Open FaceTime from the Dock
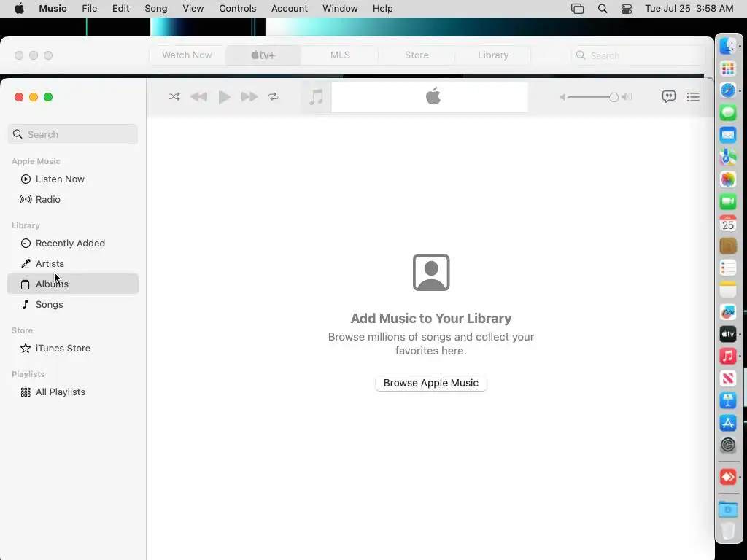Image resolution: width=747 pixels, height=560 pixels. pos(728,201)
